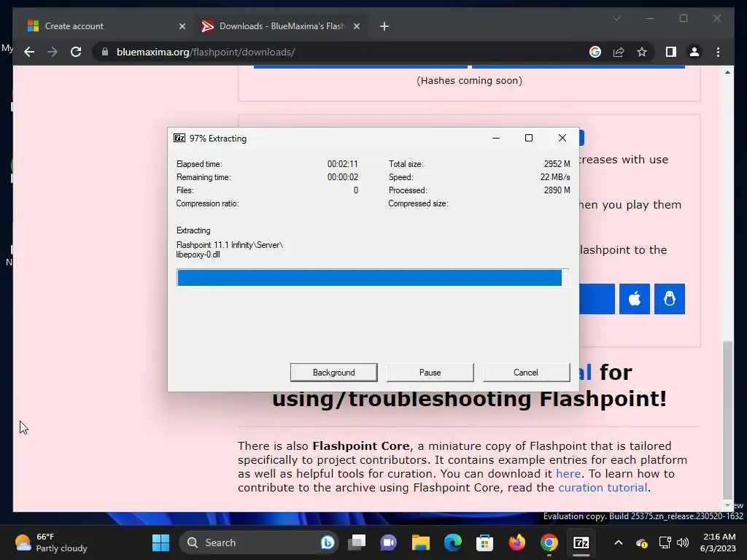Share this page

click(x=619, y=52)
